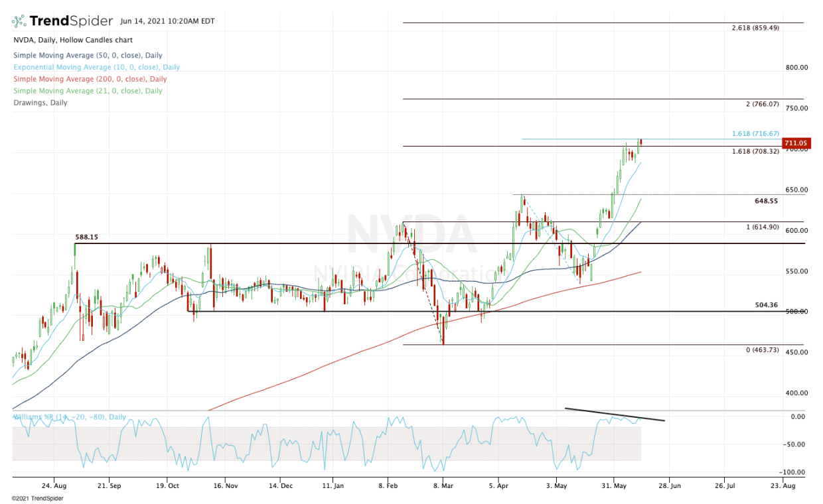Click the 1 (614.90) Fibonacci level label
Viewport: 823px width, 504px height.
pos(762,227)
